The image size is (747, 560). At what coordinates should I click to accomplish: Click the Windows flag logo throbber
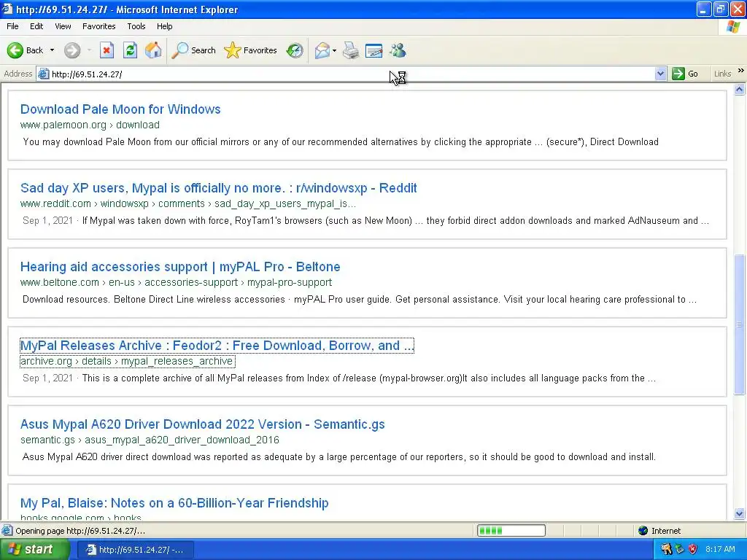[733, 27]
